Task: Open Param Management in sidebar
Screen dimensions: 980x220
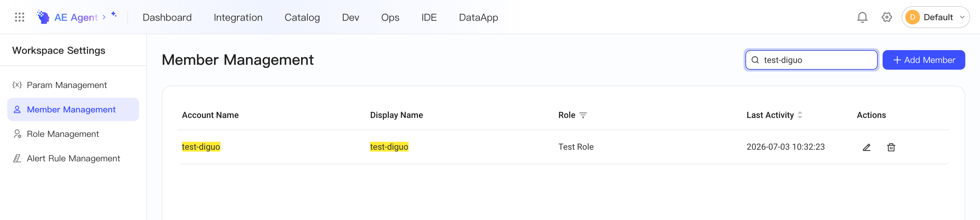Action: pyautogui.click(x=73, y=85)
